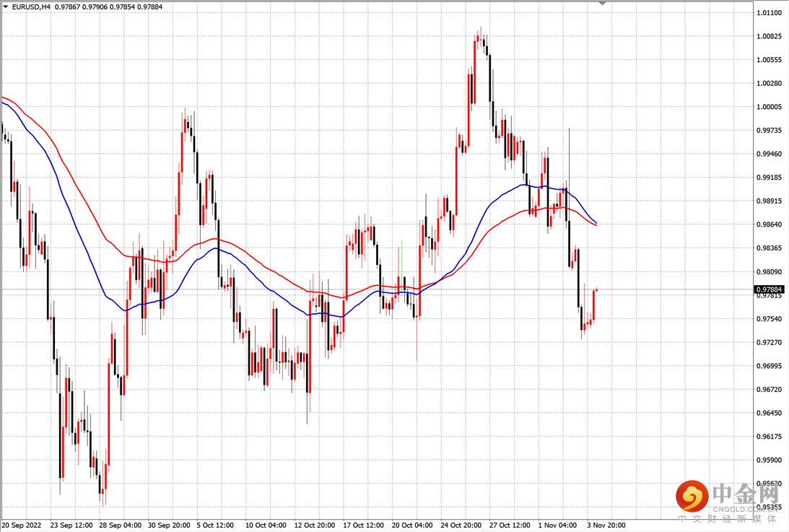
Task: Click the 0.96450 price axis label
Action: point(770,413)
